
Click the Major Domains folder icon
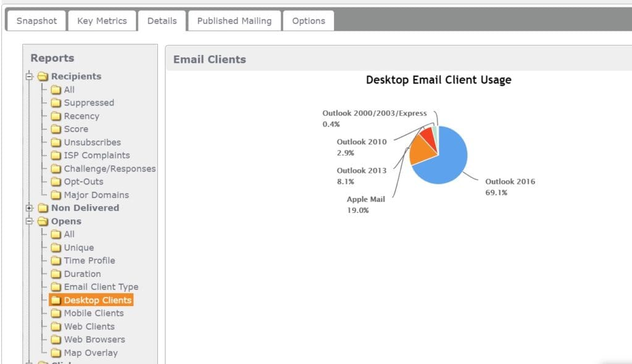pyautogui.click(x=56, y=195)
